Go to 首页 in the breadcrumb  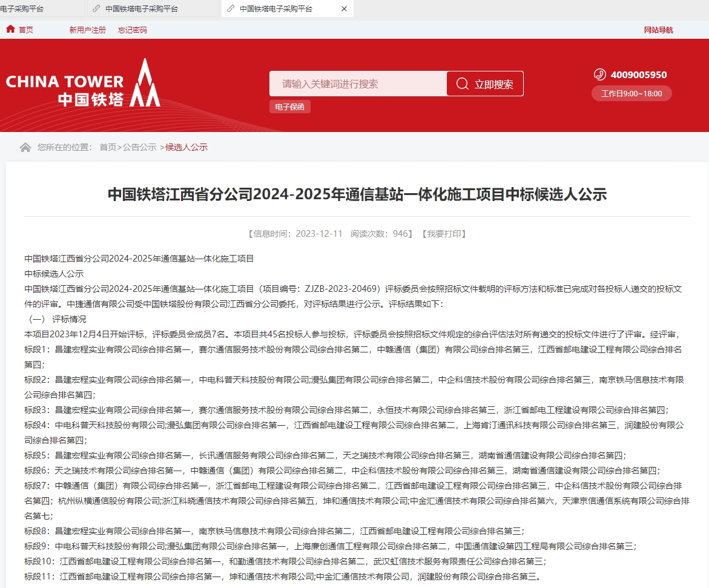pos(108,147)
